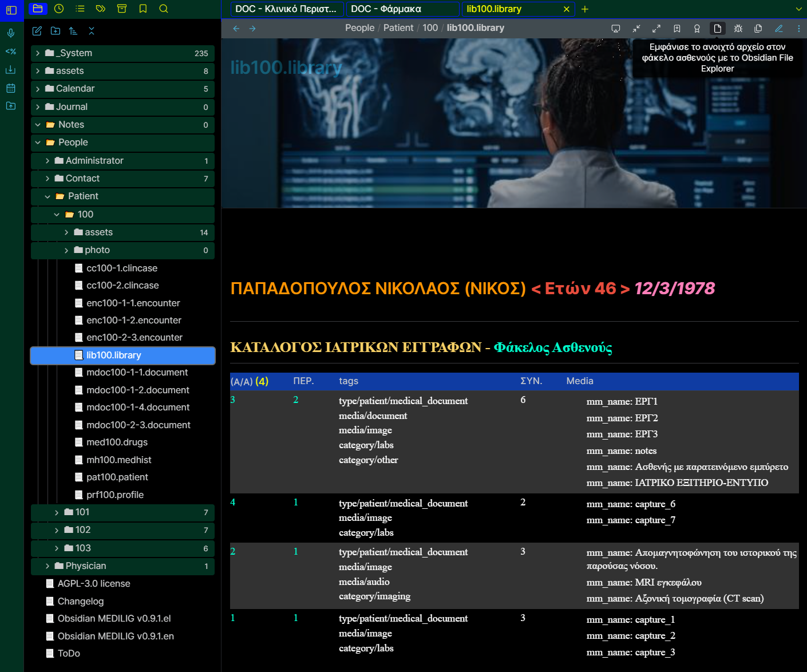Click People in the breadcrumb
This screenshot has height=672, width=807.
tap(359, 28)
